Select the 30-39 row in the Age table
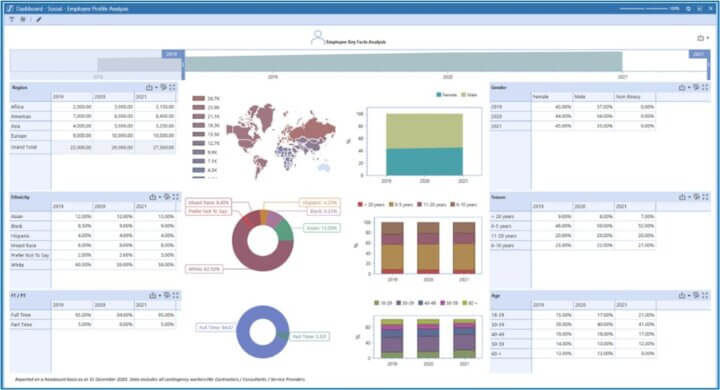 click(x=573, y=324)
